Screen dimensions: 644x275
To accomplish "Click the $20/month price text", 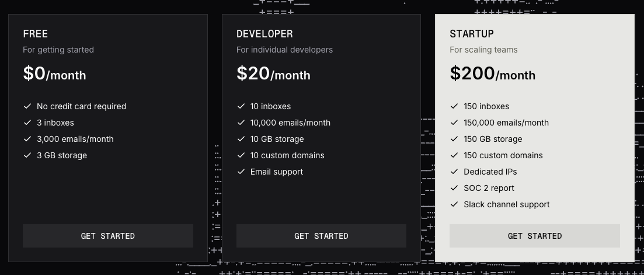I will pyautogui.click(x=273, y=74).
